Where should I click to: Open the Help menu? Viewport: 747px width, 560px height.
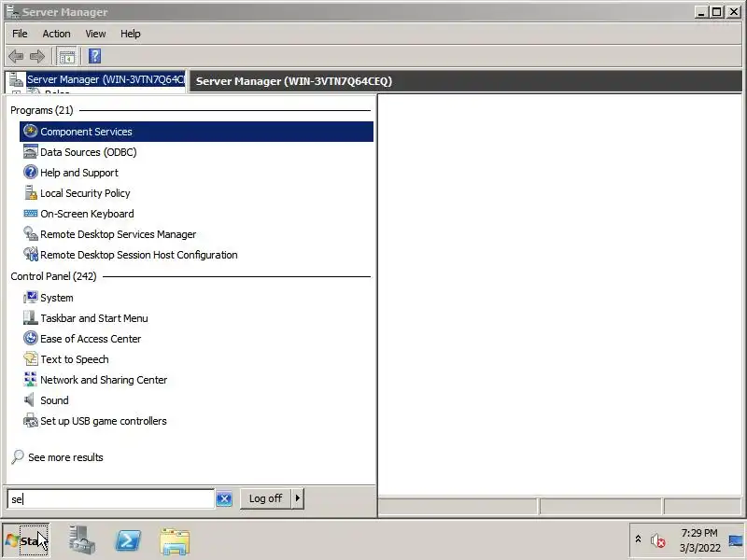pos(130,34)
